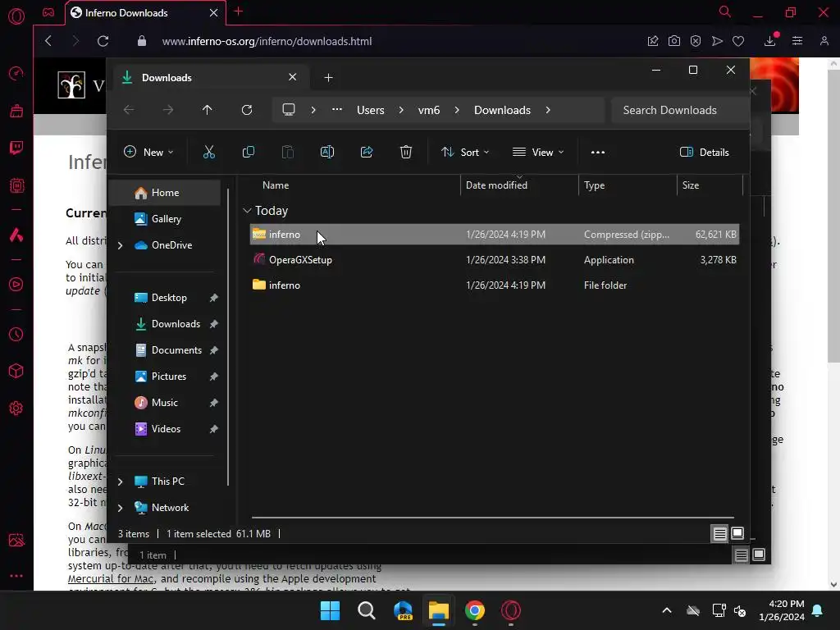Click the Copy icon in Explorer toolbar
Viewport: 840px width, 630px height.
pyautogui.click(x=248, y=152)
